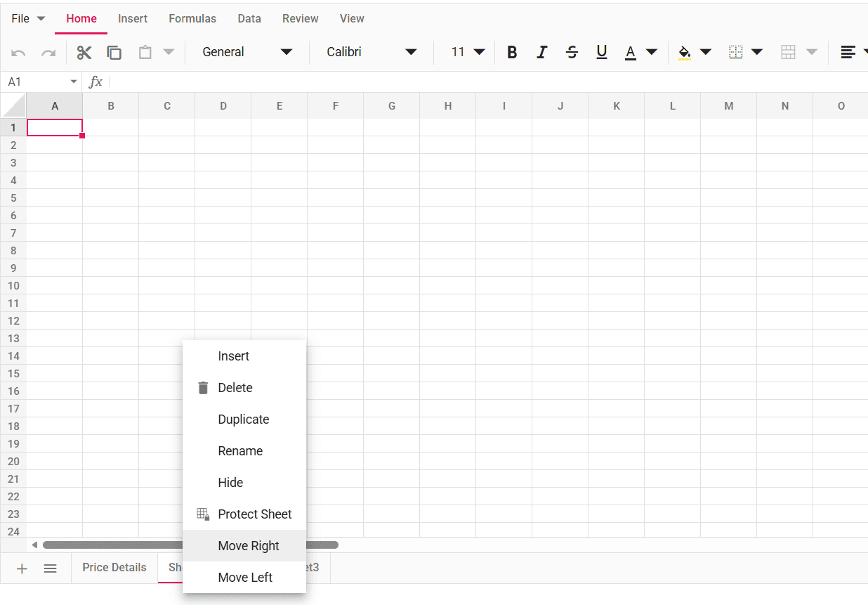
Task: Switch to the Home ribbon tab
Action: tap(81, 18)
